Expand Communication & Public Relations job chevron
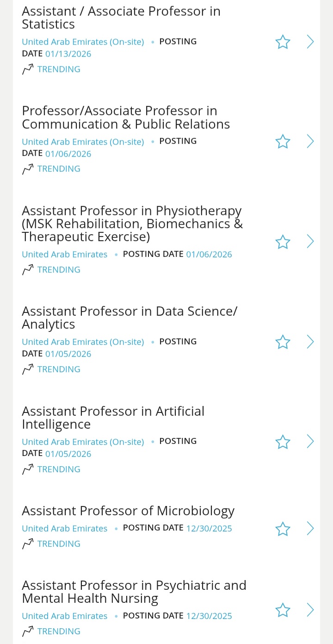 pyautogui.click(x=310, y=141)
